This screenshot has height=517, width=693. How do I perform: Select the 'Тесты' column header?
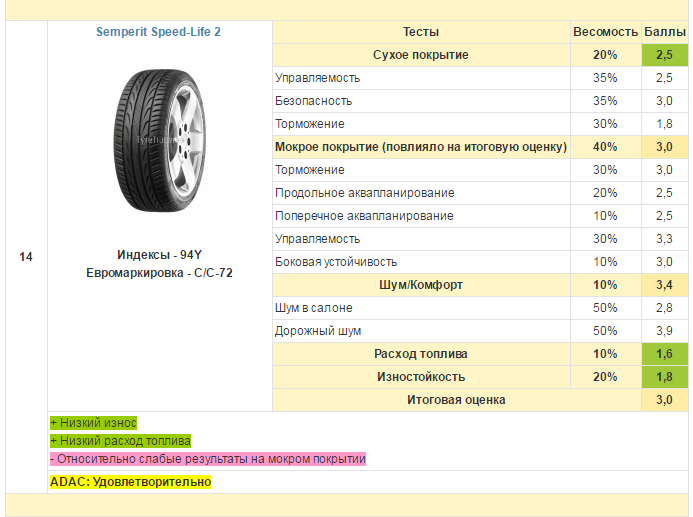coord(421,32)
